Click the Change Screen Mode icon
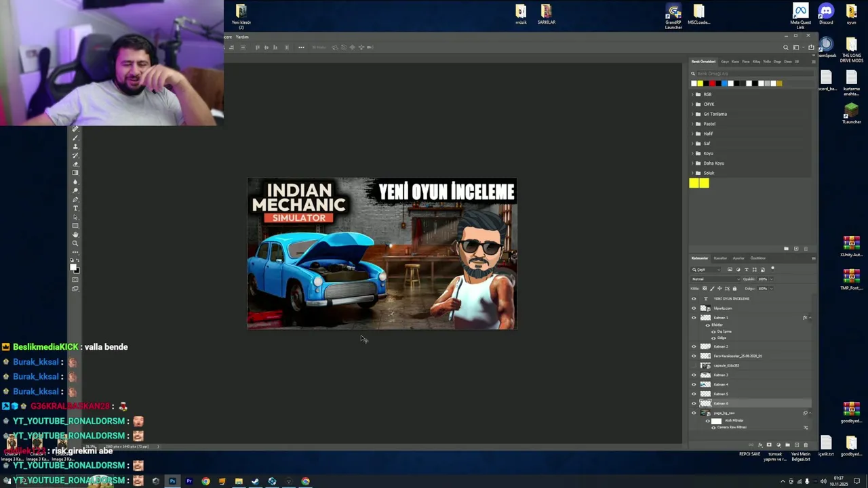The height and width of the screenshot is (488, 868). point(75,289)
